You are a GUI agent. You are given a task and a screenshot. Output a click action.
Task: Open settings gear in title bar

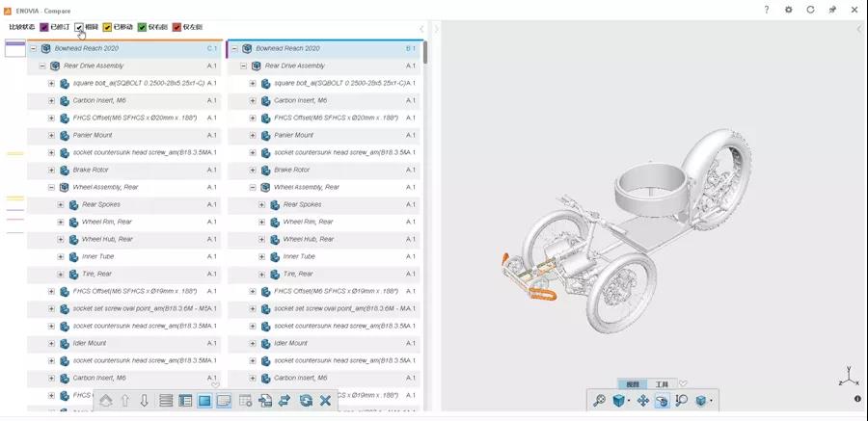pyautogui.click(x=789, y=10)
